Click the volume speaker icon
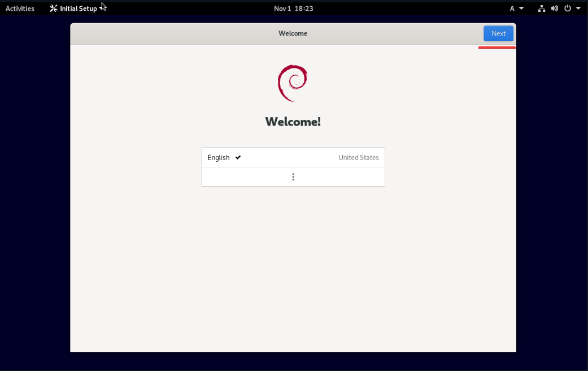This screenshot has width=588, height=371. (x=554, y=8)
